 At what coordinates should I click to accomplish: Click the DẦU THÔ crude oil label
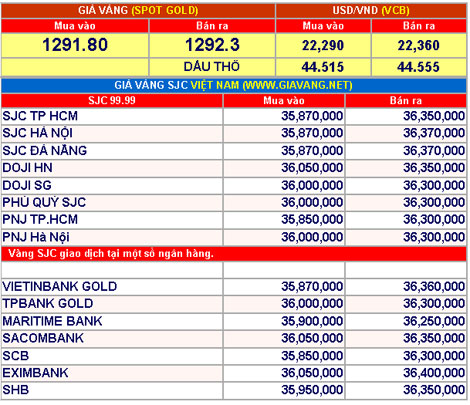[212, 67]
